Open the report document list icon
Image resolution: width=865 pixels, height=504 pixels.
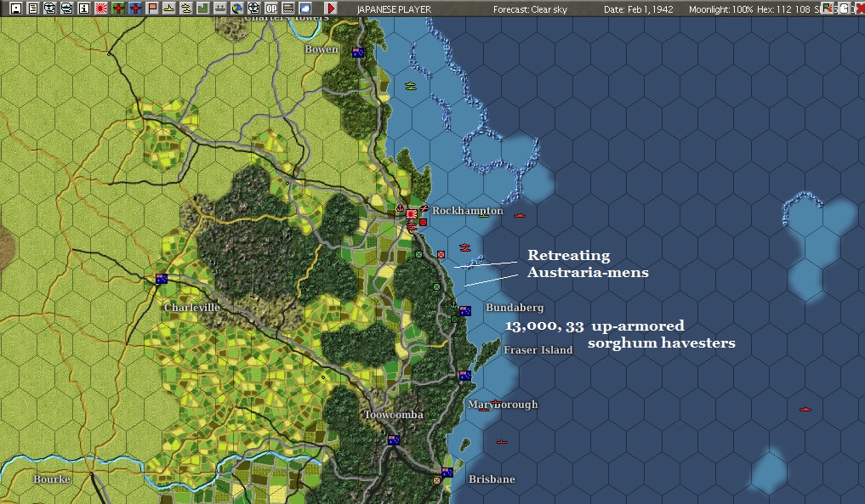coord(33,8)
